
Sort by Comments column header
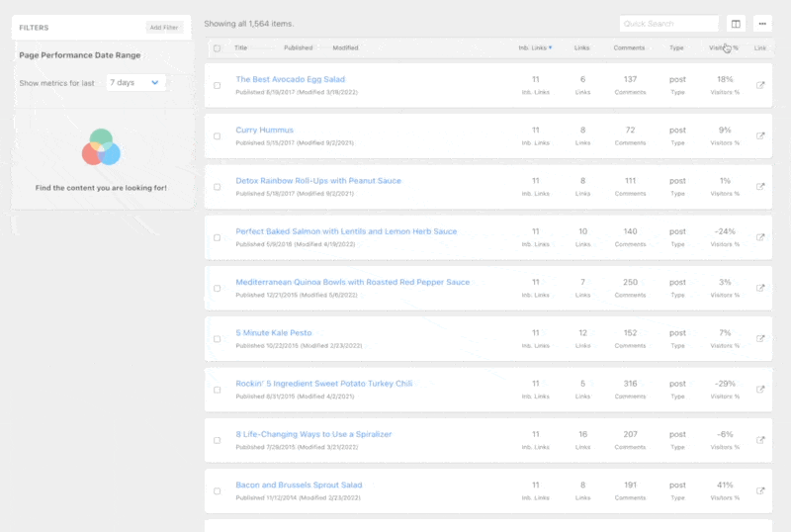[629, 47]
